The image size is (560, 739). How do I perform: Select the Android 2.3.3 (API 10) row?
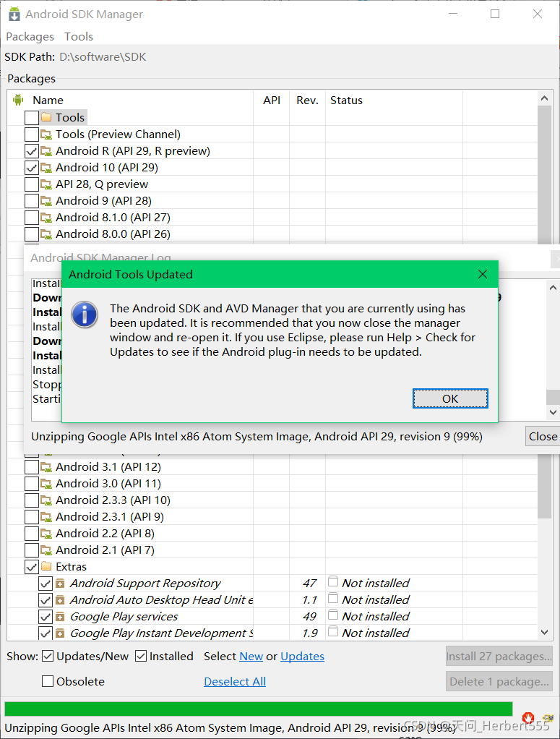point(272,500)
